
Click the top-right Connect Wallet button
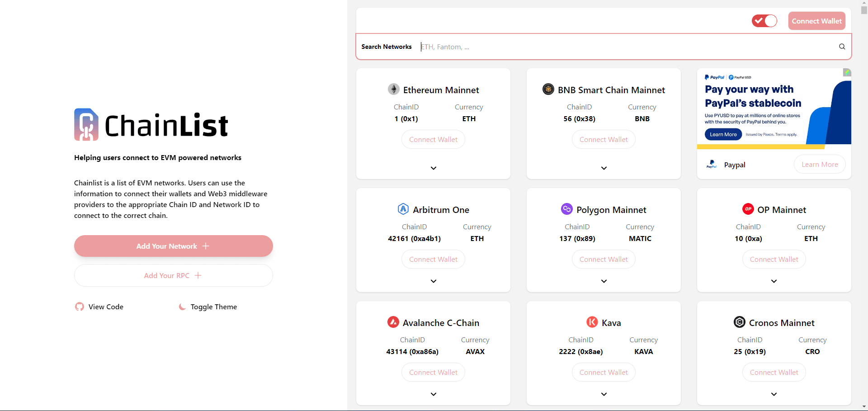point(817,21)
